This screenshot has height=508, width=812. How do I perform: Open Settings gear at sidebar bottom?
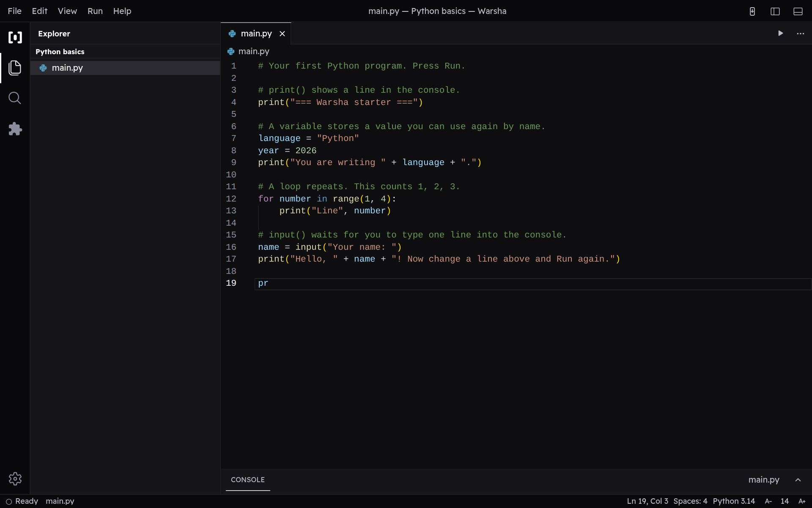15,479
